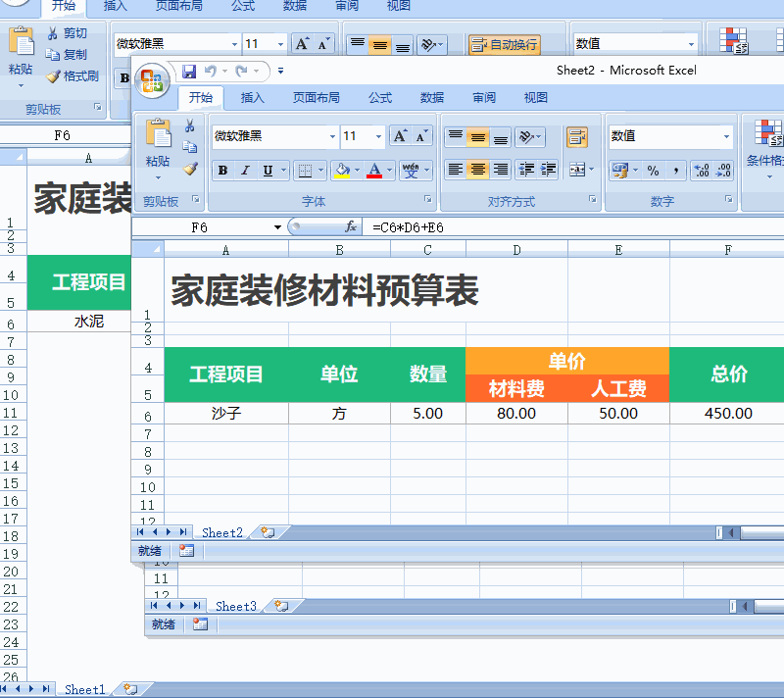Click select-all corner in Sheet2 grid

point(148,248)
